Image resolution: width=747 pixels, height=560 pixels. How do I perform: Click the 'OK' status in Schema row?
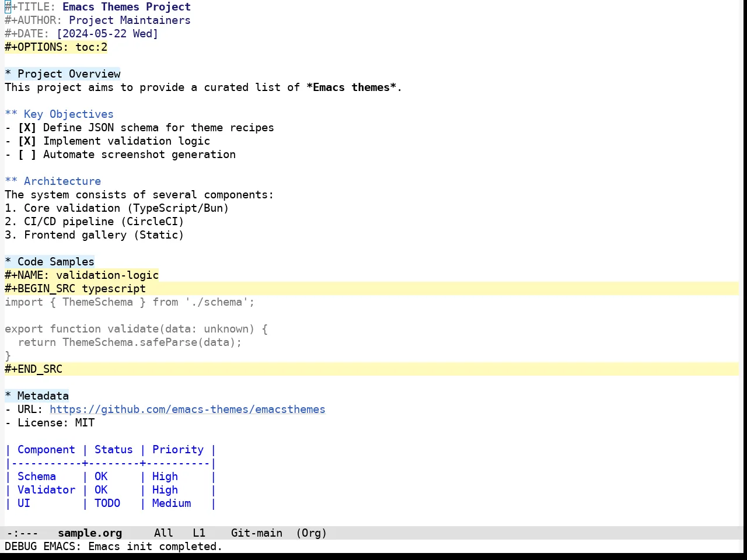(x=101, y=477)
